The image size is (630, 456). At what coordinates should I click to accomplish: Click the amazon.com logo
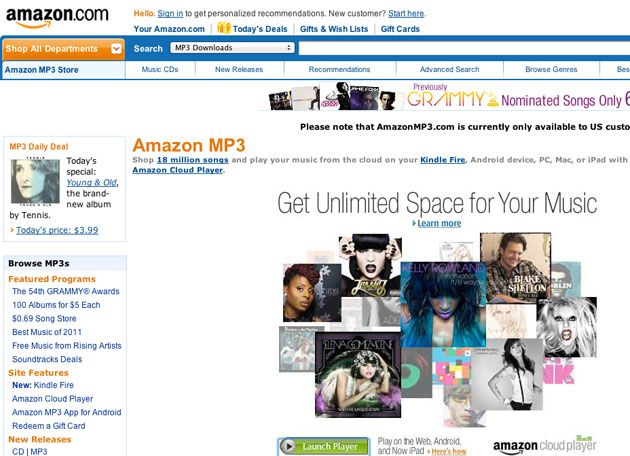[x=57, y=17]
